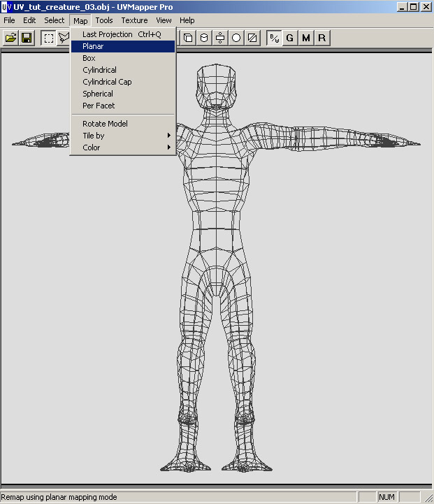
Task: Toggle the G color-by-group button
Action: tap(290, 38)
